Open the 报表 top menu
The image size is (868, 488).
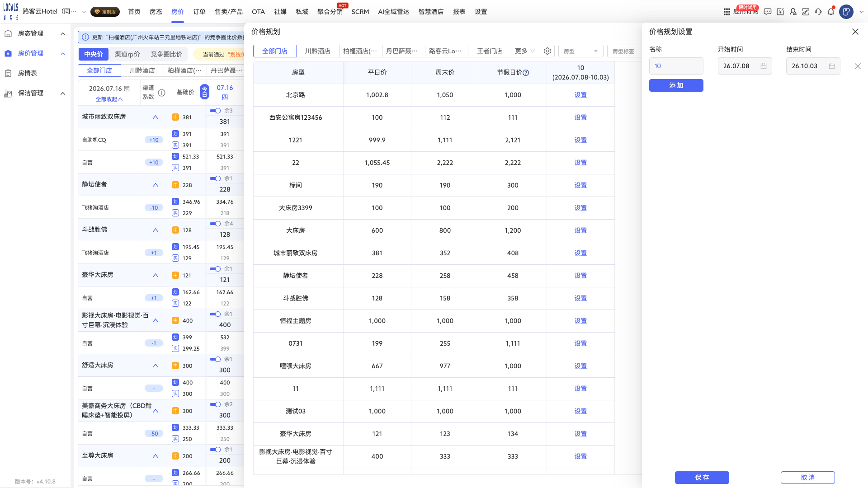point(459,12)
